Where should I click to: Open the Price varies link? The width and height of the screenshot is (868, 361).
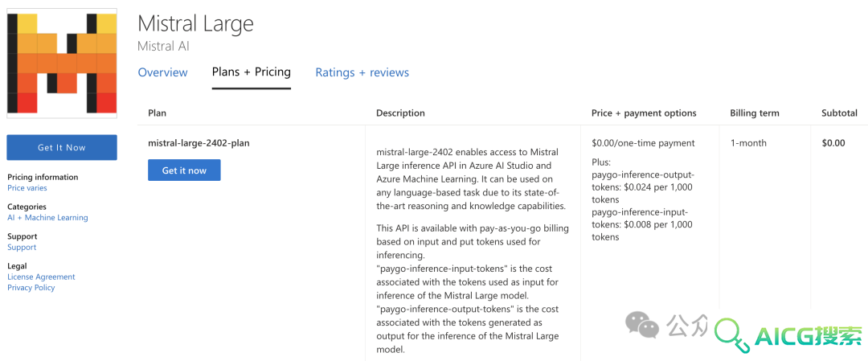coord(27,188)
